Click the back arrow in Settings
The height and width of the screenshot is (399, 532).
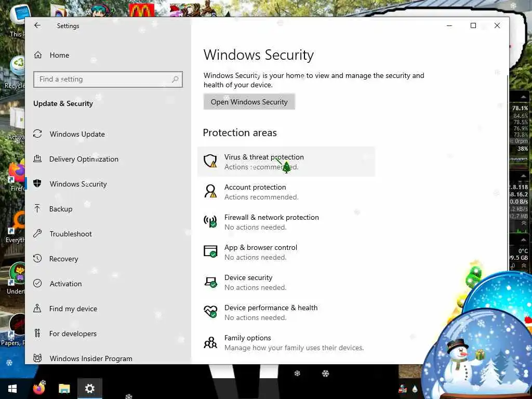tap(37, 25)
